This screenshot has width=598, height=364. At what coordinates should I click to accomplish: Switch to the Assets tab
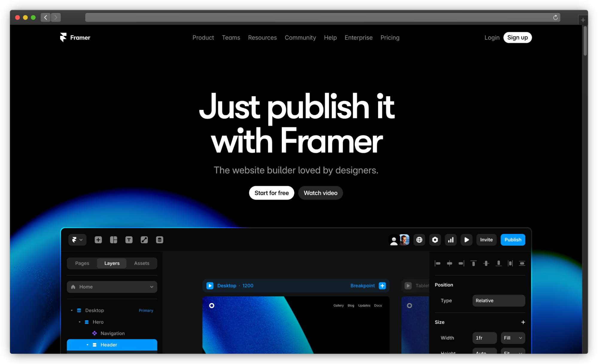141,263
